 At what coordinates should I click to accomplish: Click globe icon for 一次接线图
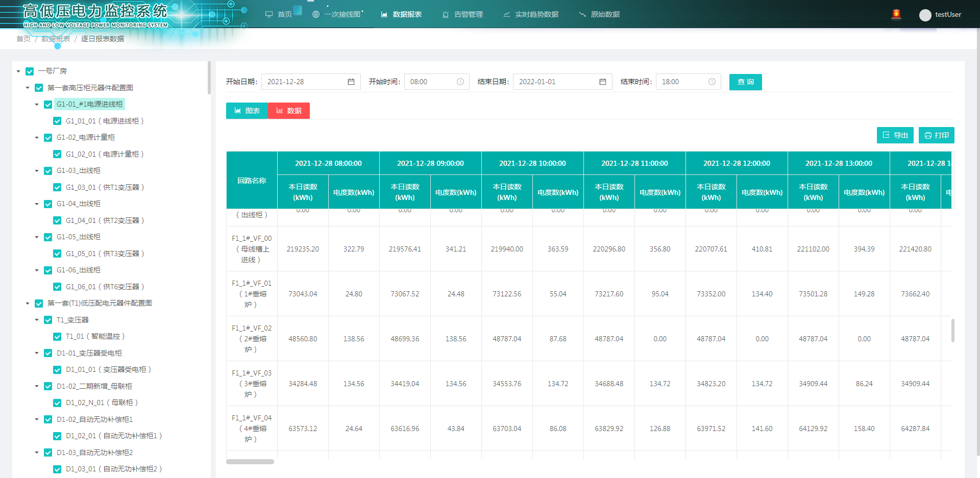[x=316, y=14]
